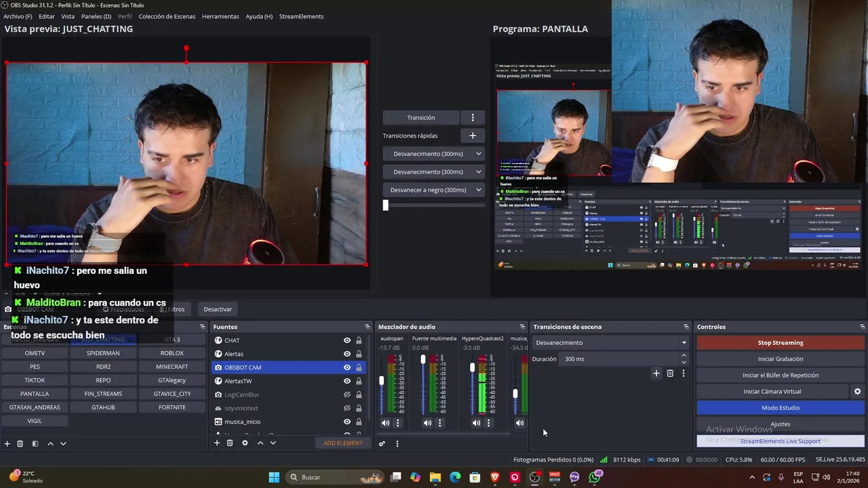Image resolution: width=868 pixels, height=488 pixels.
Task: Remove selected source with trash icon
Action: pos(230,443)
